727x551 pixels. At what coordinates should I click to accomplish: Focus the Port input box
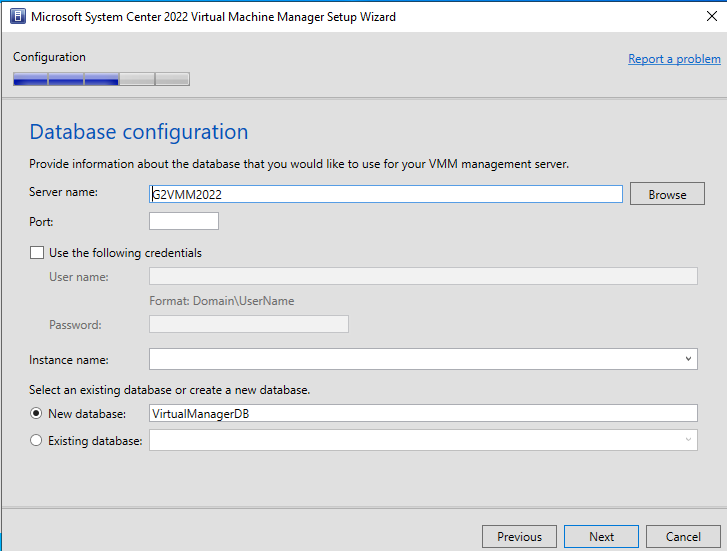pyautogui.click(x=183, y=221)
